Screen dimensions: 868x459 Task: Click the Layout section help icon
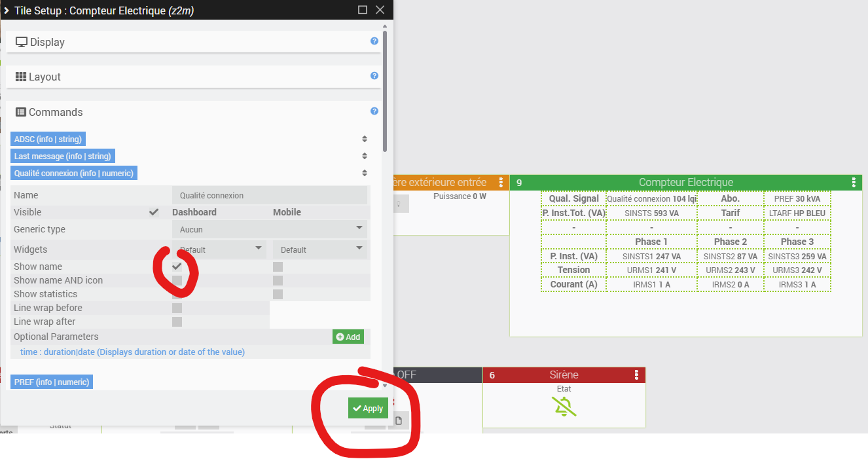(x=374, y=76)
